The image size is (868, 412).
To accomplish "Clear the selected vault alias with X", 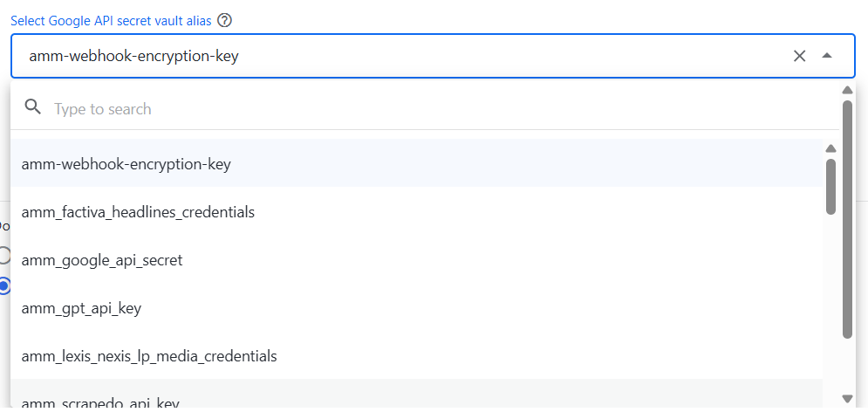I will 799,56.
